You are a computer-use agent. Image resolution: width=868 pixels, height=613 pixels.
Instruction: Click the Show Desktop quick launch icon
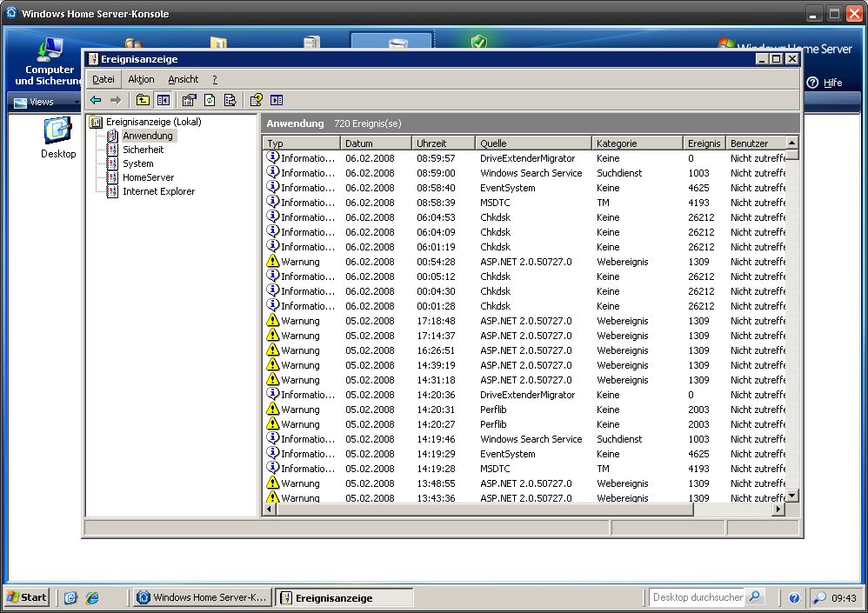pyautogui.click(x=70, y=597)
